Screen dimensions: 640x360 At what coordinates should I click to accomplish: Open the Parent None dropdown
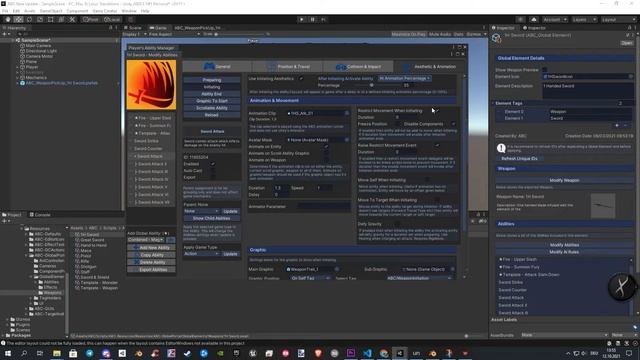point(201,211)
